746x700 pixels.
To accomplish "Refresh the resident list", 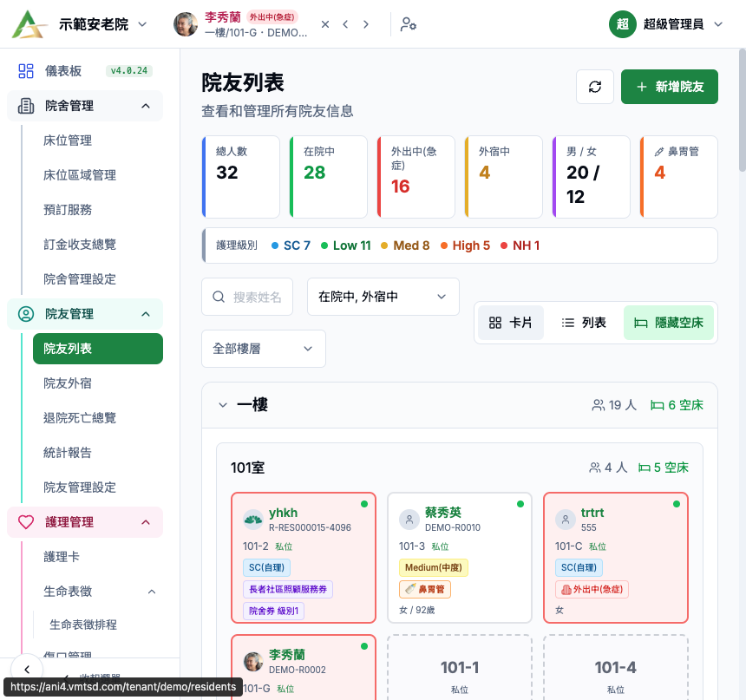I will click(595, 87).
